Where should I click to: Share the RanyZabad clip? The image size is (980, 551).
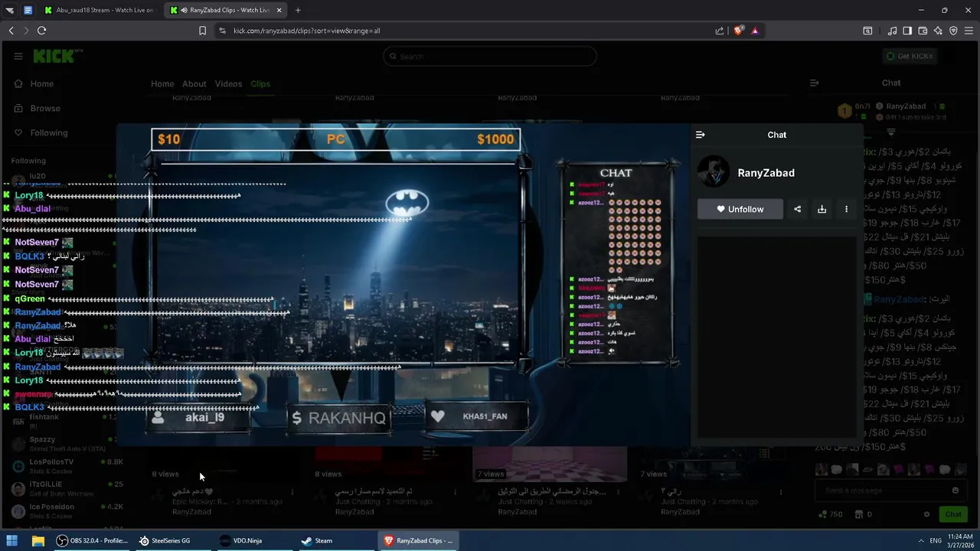pyautogui.click(x=797, y=209)
